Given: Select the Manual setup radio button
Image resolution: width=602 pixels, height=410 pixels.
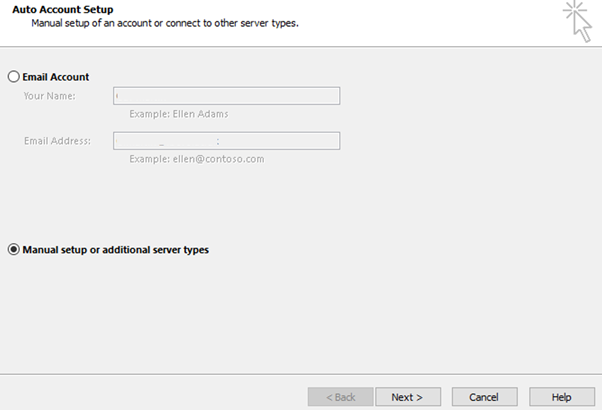Looking at the screenshot, I should coord(13,250).
